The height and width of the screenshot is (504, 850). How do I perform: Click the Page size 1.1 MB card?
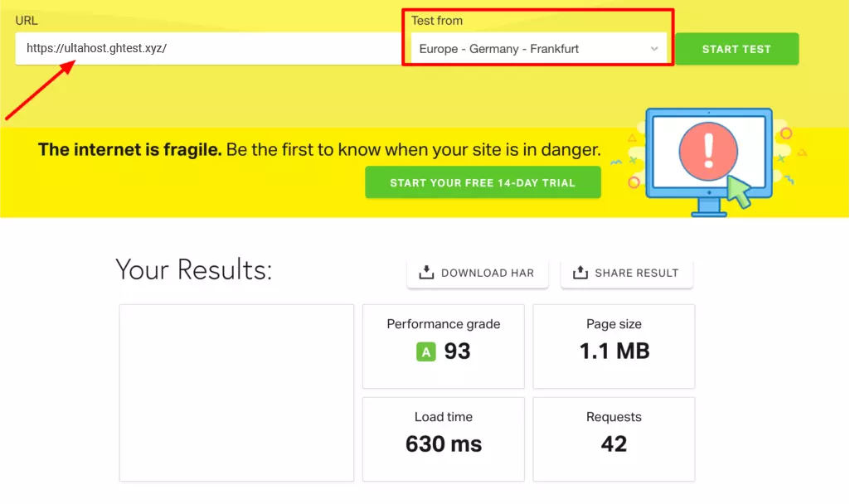[613, 346]
